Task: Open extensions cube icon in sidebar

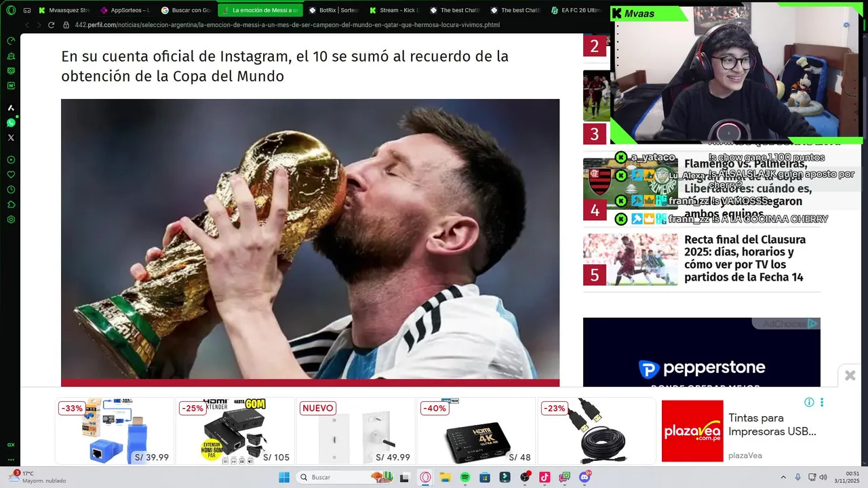Action: tap(11, 205)
